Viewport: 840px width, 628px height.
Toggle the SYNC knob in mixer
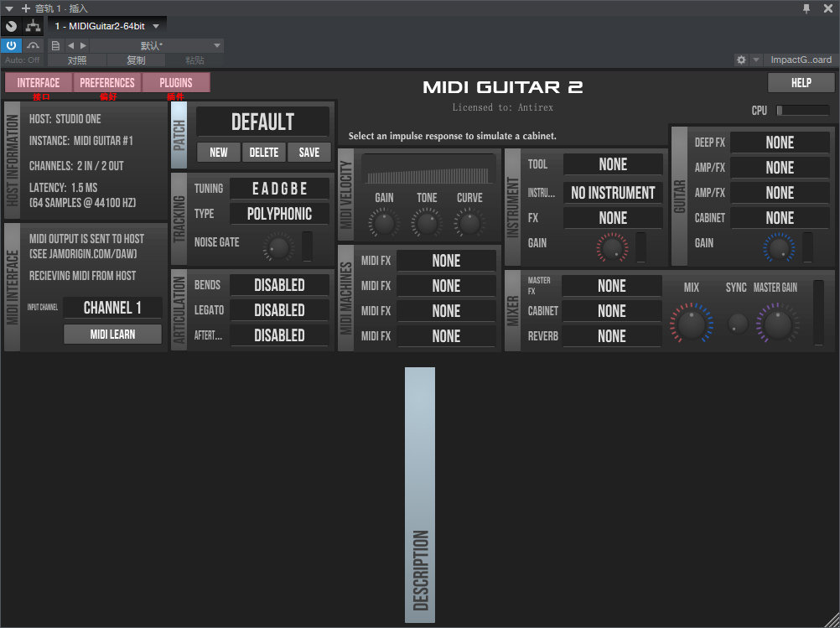(738, 323)
